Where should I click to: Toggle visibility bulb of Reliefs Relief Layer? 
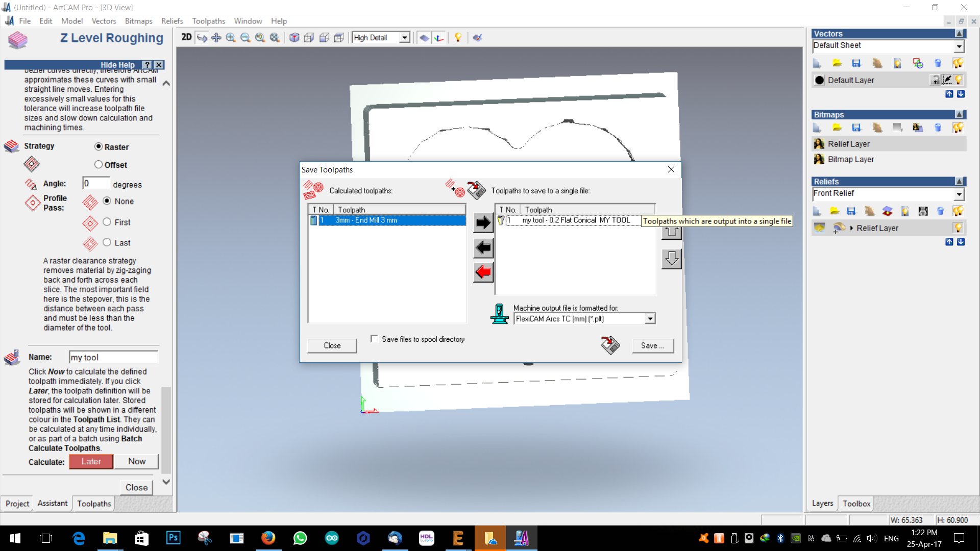click(x=958, y=228)
